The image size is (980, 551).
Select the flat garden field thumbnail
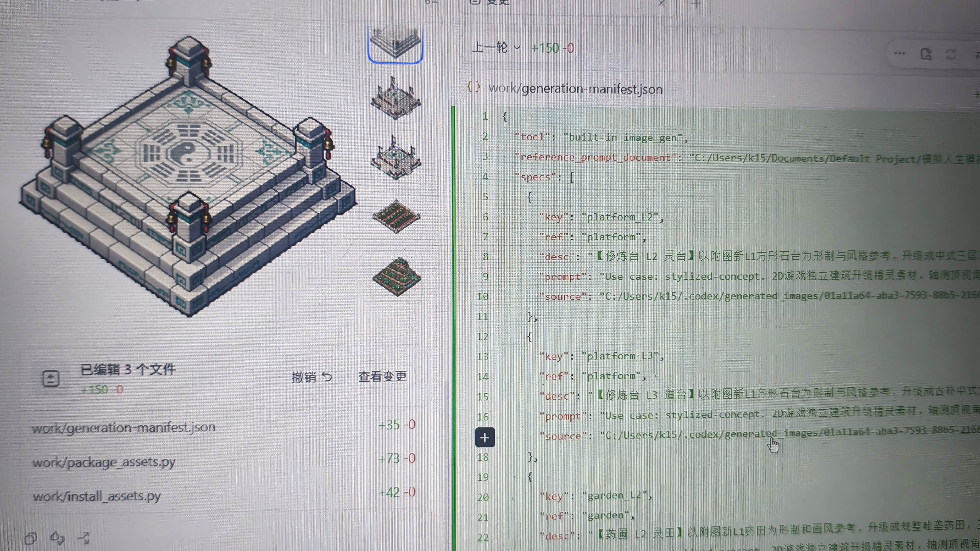(396, 216)
